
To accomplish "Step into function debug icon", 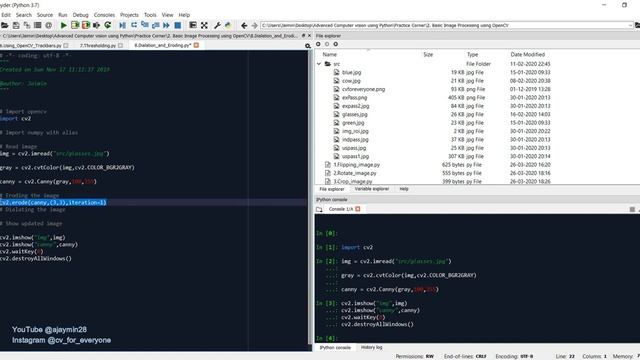I will click(x=144, y=25).
